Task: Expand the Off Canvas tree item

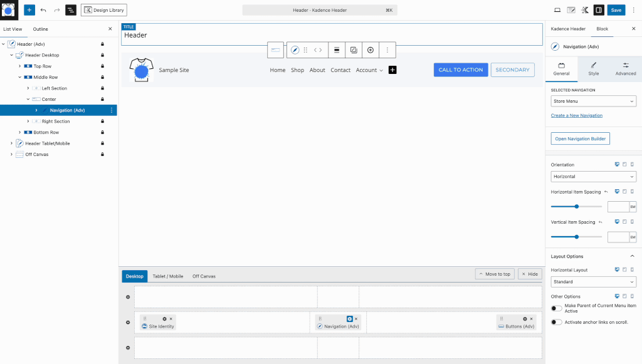Action: point(11,154)
